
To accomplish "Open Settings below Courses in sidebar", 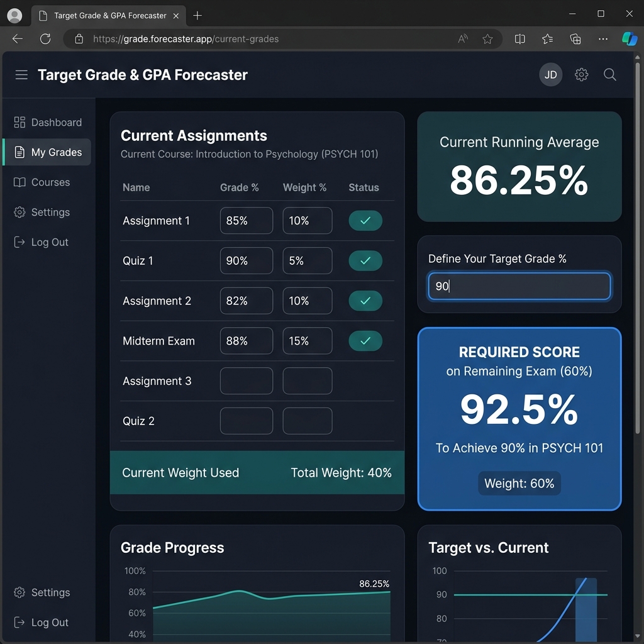I will (42, 212).
